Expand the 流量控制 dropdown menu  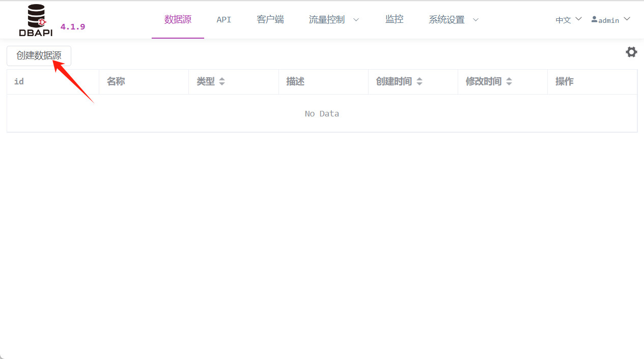(334, 20)
